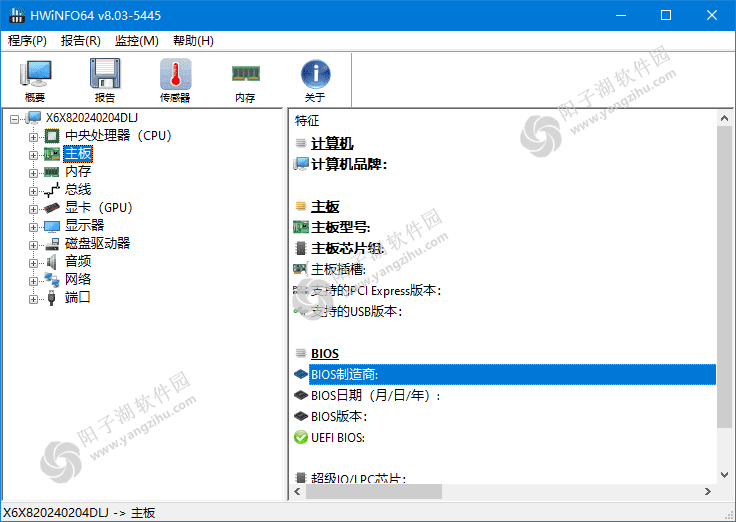Screen dimensions: 736x522
Task: Click the board icon beside 主板型号
Action: pos(301,227)
